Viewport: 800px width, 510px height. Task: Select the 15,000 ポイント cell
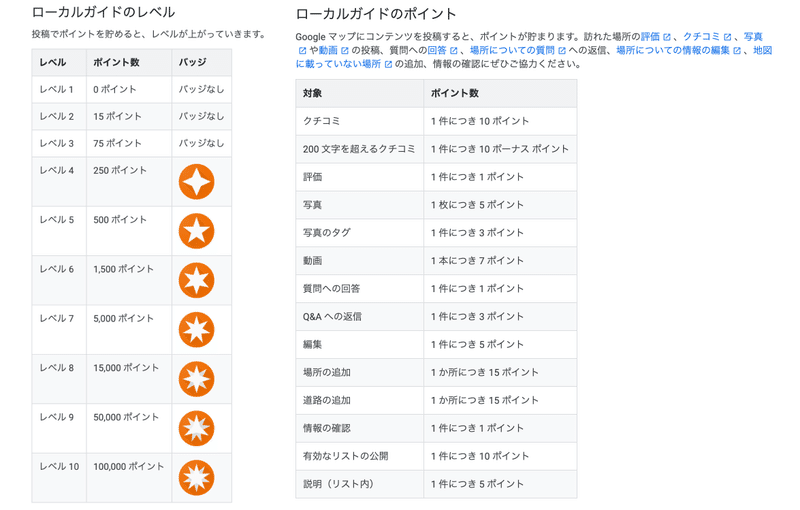tap(129, 379)
